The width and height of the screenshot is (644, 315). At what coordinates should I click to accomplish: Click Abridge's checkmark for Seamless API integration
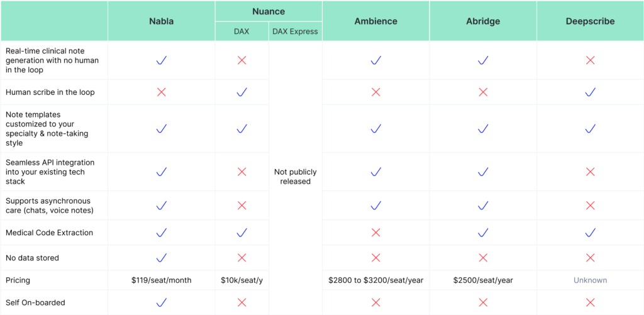(x=483, y=172)
